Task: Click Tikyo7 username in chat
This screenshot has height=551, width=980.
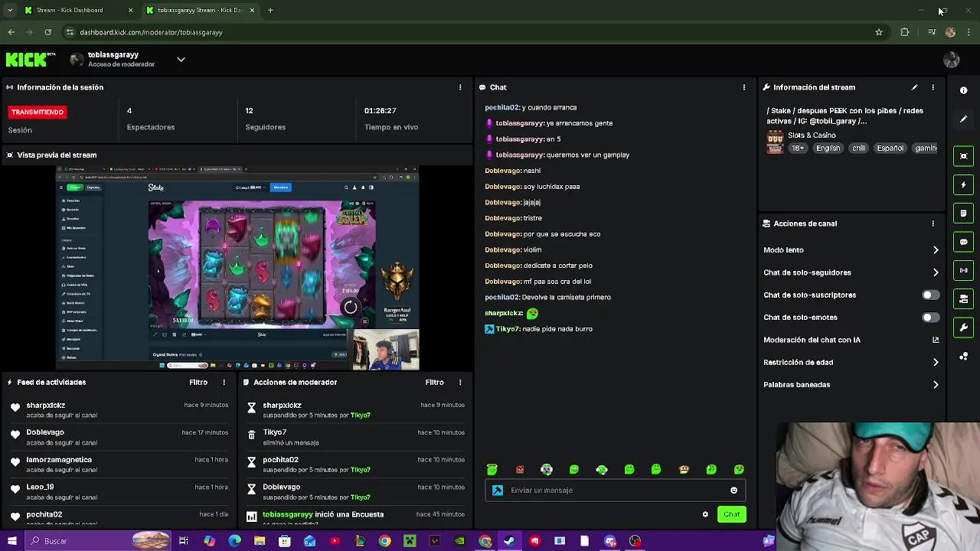Action: [507, 329]
